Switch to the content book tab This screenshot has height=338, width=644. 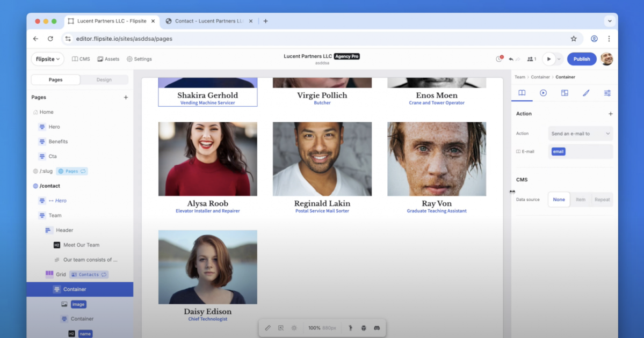click(522, 93)
